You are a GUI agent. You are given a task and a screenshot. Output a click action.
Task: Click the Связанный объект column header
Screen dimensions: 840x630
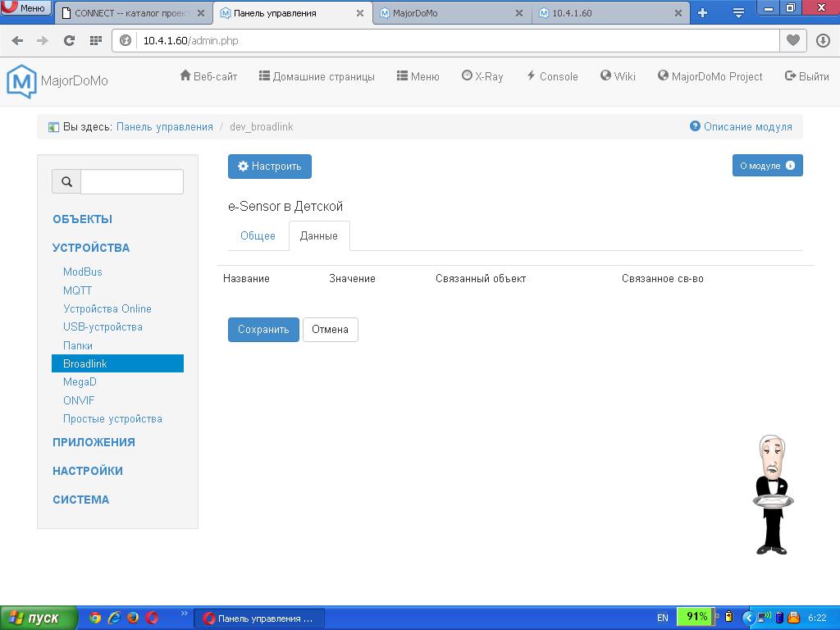click(x=481, y=279)
